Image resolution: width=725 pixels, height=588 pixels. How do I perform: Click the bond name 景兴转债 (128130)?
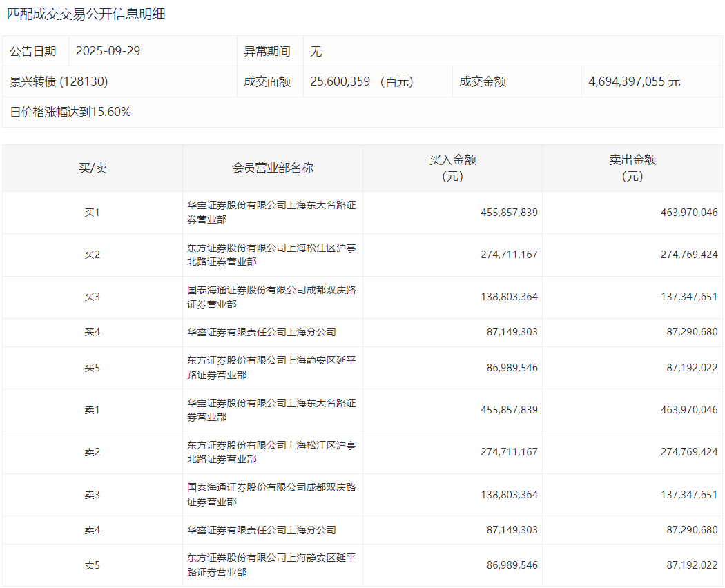tap(59, 81)
